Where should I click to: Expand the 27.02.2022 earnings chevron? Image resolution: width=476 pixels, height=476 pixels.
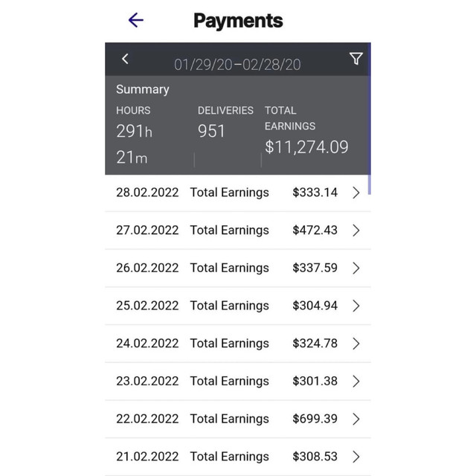pyautogui.click(x=356, y=231)
